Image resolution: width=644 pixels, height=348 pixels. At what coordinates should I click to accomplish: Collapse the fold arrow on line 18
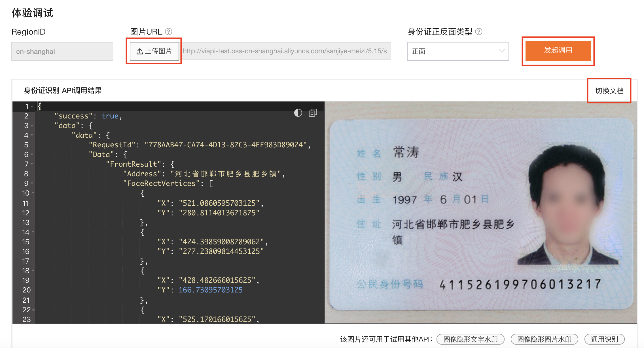click(33, 271)
